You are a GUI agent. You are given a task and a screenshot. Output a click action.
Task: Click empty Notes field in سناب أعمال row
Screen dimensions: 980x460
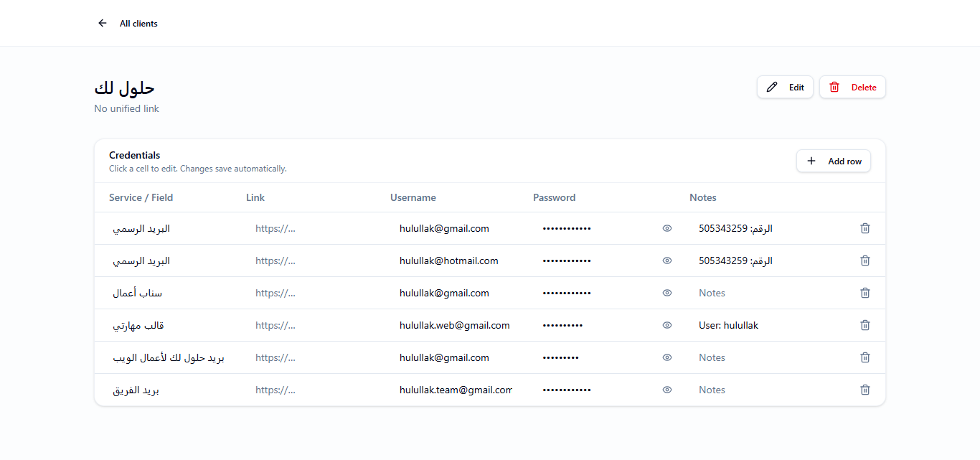tap(768, 293)
